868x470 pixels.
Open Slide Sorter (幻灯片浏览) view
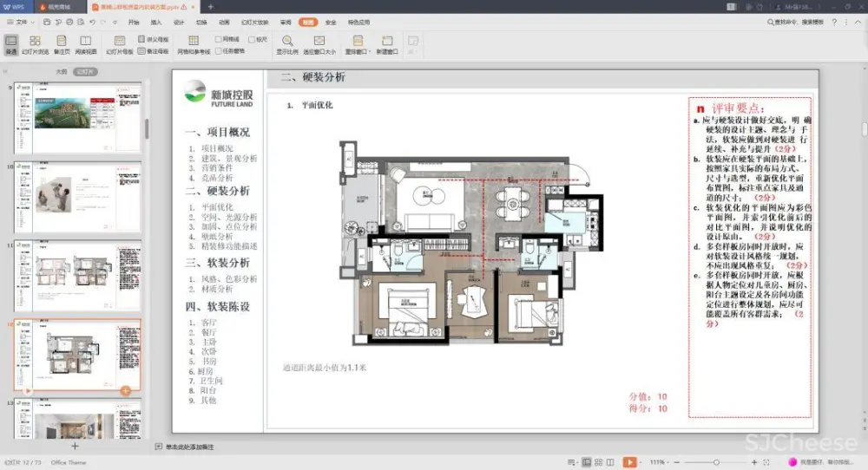(x=35, y=43)
